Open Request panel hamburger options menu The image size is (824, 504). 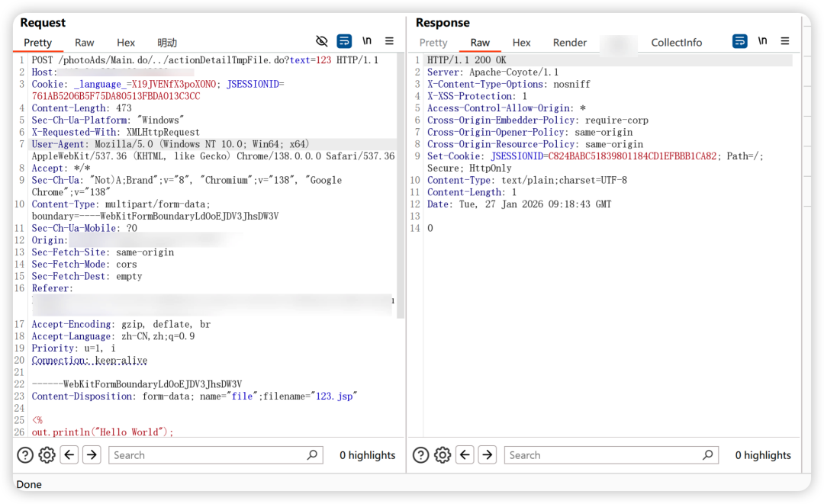389,41
